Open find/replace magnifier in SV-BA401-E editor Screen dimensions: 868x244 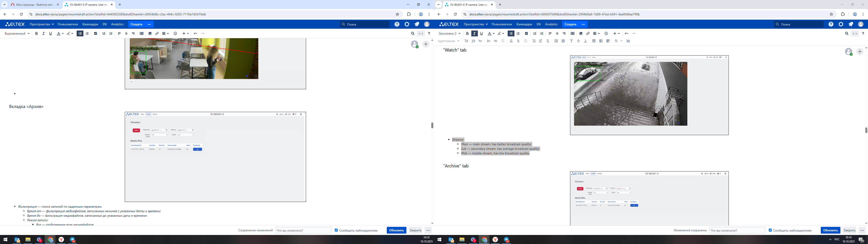(413, 33)
